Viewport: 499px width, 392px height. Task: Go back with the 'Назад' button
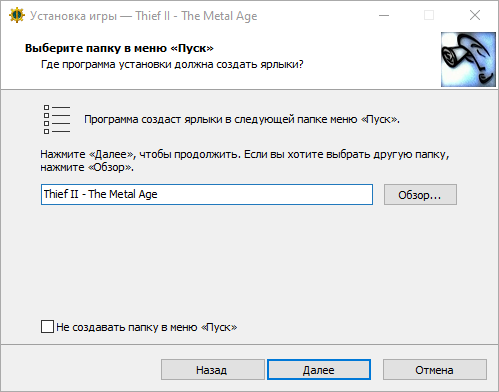coord(213,370)
